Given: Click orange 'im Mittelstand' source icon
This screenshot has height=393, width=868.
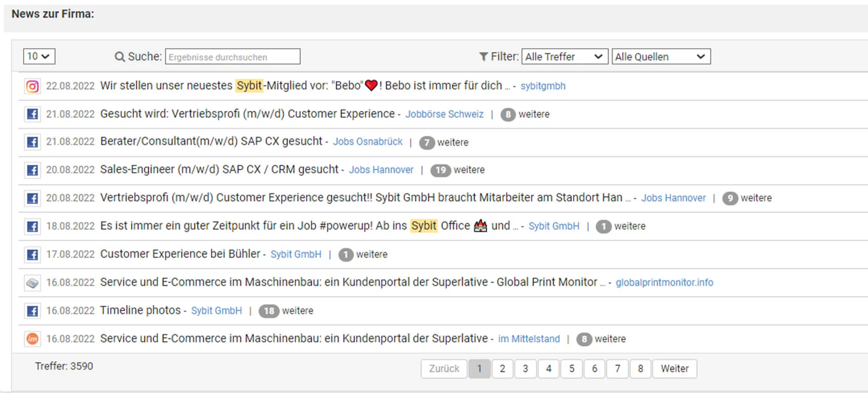Looking at the screenshot, I should pyautogui.click(x=32, y=339).
